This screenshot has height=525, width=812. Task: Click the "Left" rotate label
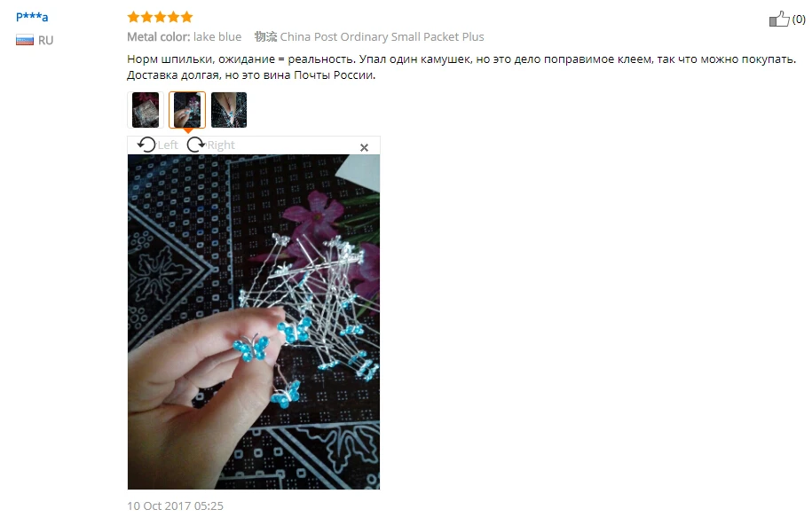point(168,145)
